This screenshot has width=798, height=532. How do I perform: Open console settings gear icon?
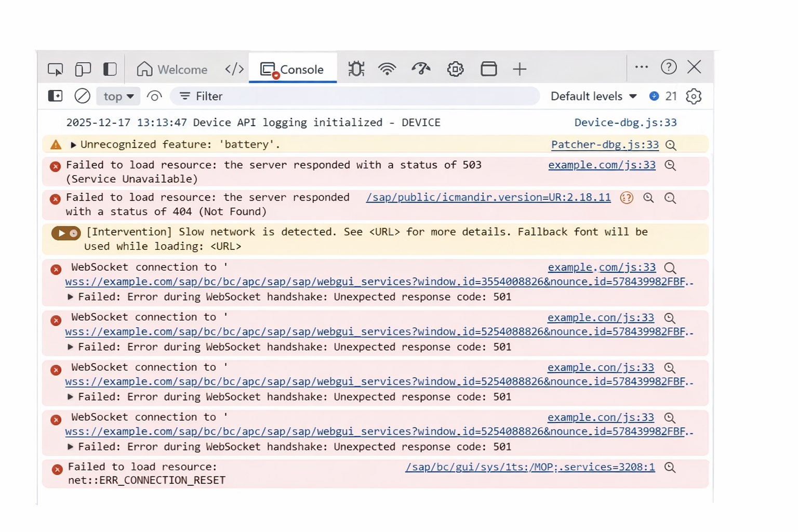694,96
